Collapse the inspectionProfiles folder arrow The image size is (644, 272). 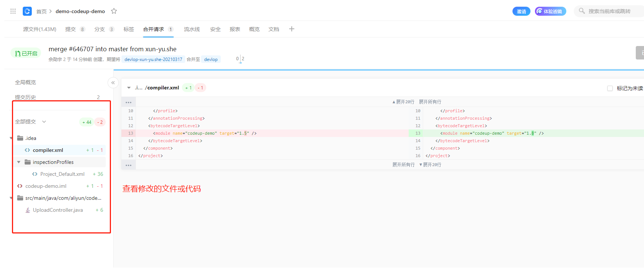click(x=19, y=162)
